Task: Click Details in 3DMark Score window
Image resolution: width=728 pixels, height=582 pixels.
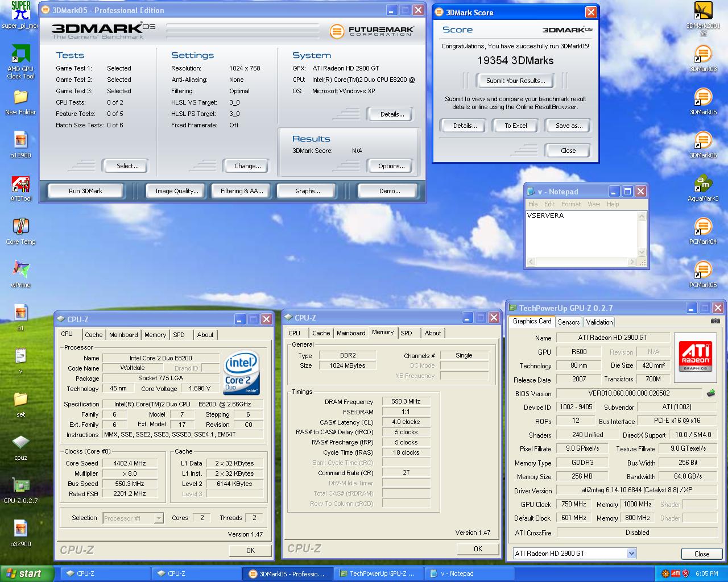Action: tap(465, 126)
